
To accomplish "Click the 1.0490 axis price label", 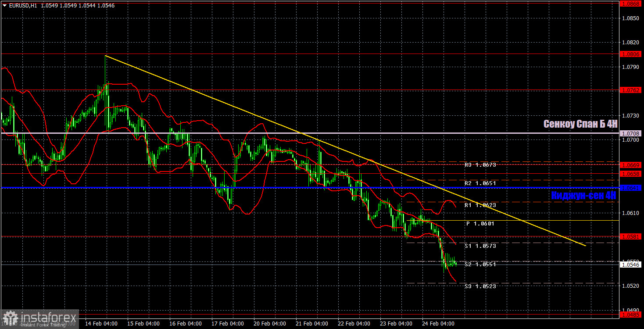I will click(631, 309).
